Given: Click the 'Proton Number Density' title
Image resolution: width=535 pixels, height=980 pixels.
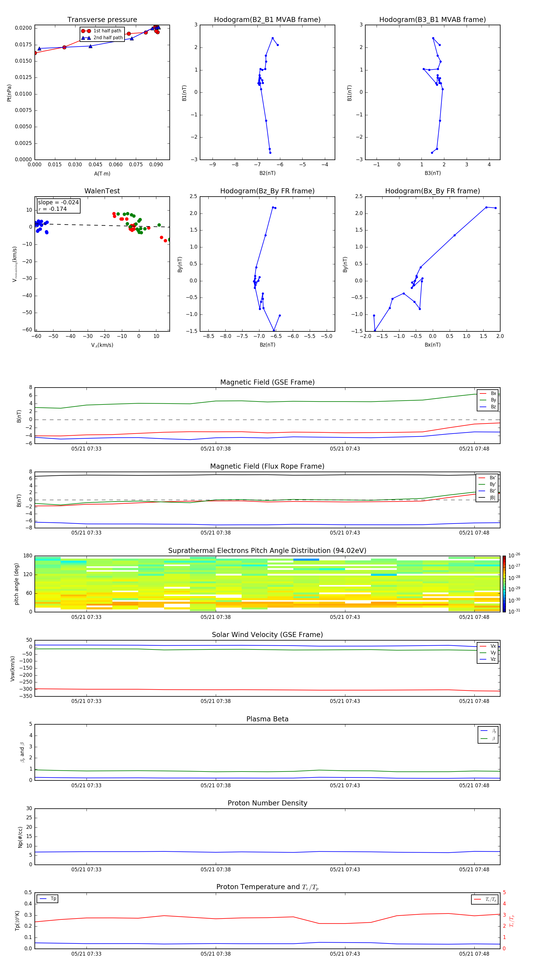Looking at the screenshot, I should (267, 803).
